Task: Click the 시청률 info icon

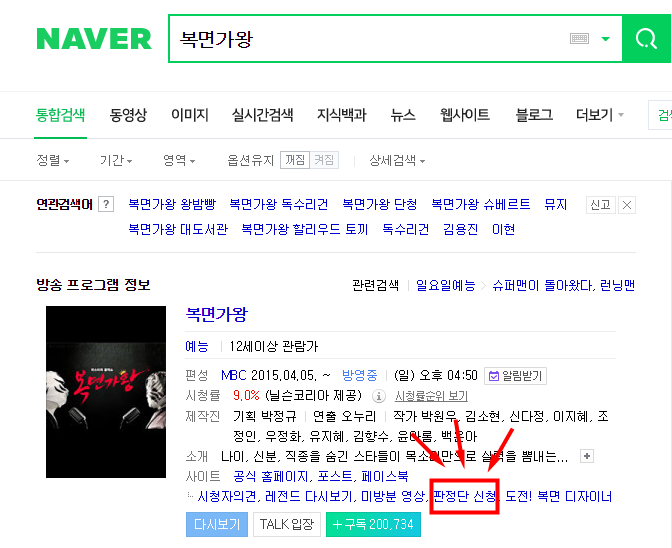Action: click(378, 396)
